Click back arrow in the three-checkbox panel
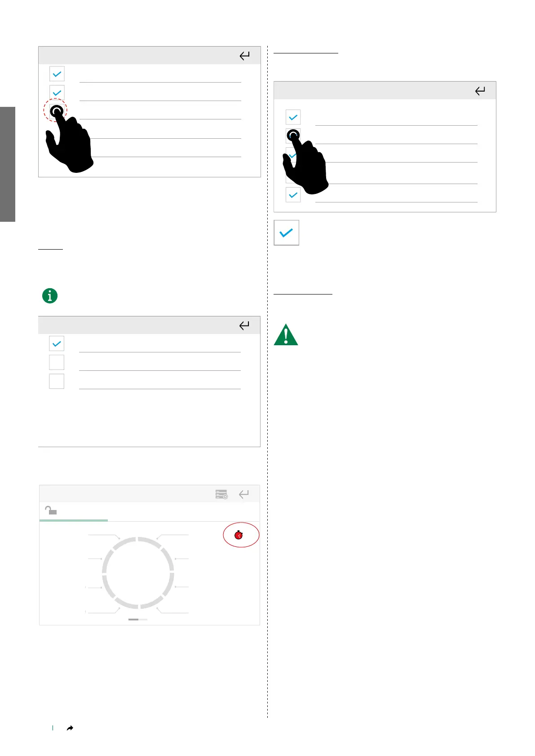 [244, 325]
